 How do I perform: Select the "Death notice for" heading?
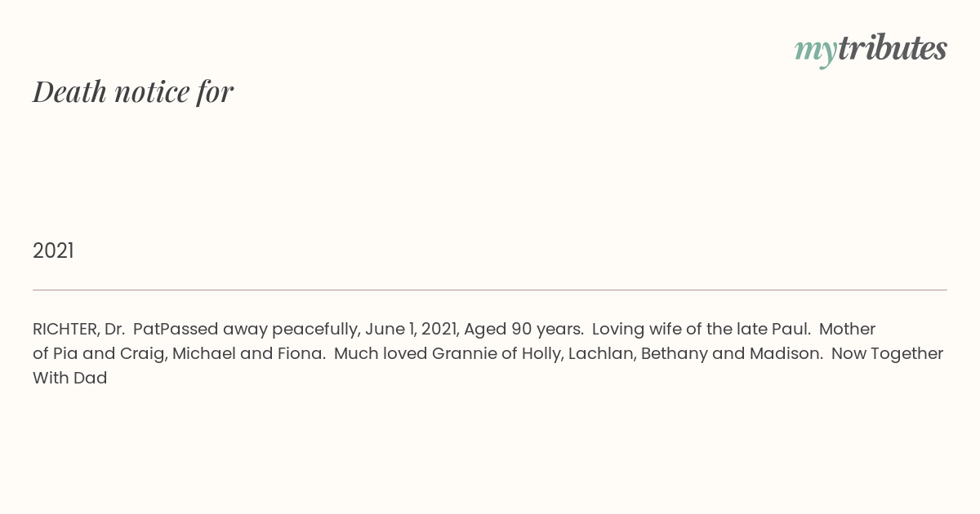(x=133, y=91)
